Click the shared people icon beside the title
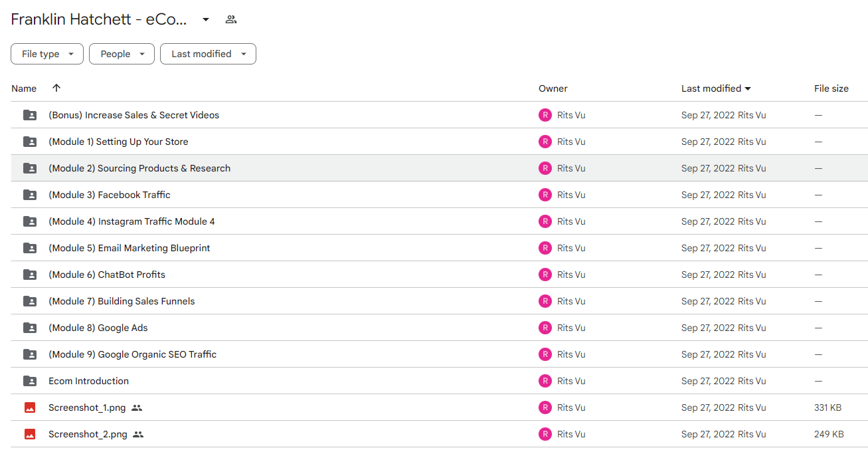Image resolution: width=868 pixels, height=458 pixels. coord(231,20)
